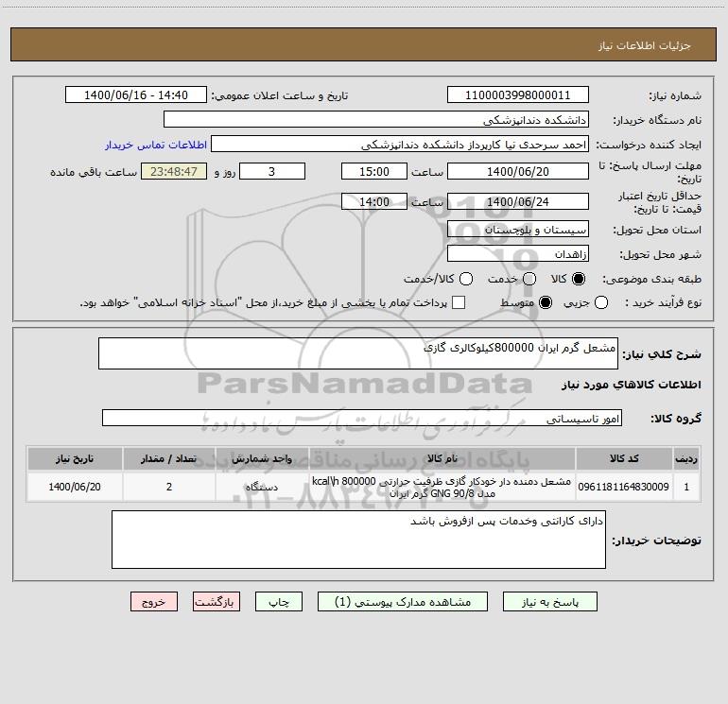Click the دانشکده دندانپزشکی buyer name field
Viewport: 728px width, 704px height.
click(x=376, y=120)
